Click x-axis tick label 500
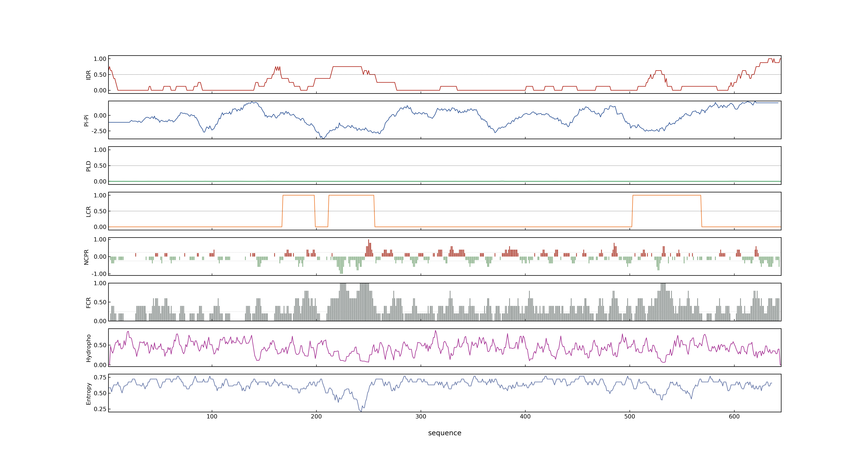Screen dimensions: 868x463 [x=630, y=416]
